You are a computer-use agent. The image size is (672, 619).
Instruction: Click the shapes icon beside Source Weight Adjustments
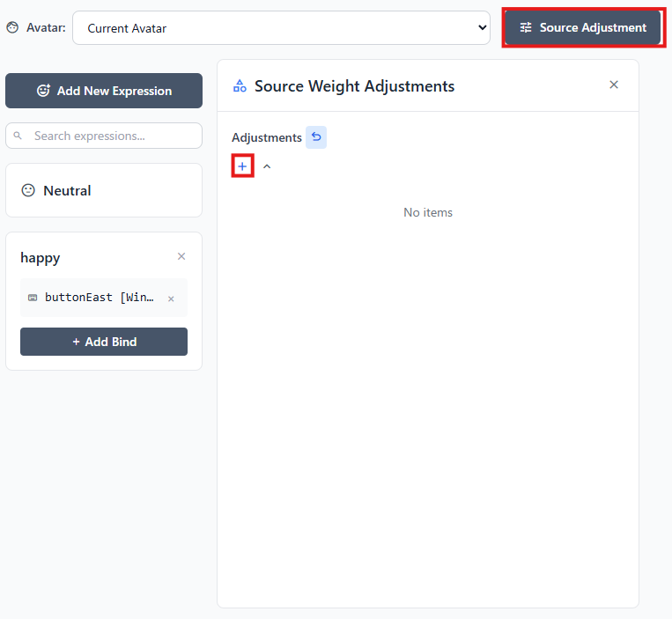240,85
